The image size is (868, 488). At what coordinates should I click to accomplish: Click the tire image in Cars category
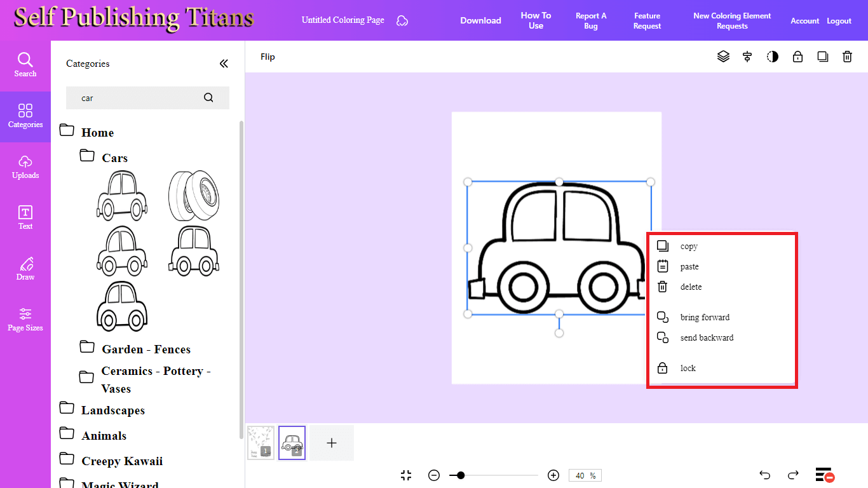click(194, 195)
